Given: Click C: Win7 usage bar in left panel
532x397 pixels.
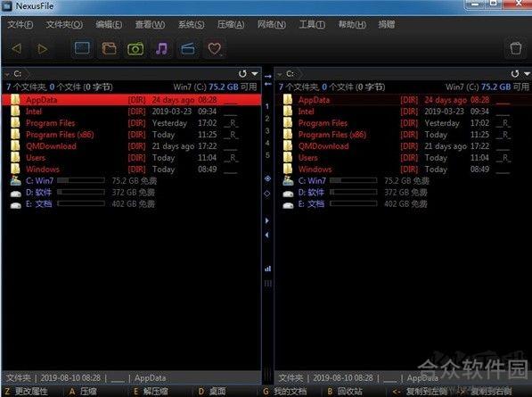Looking at the screenshot, I should tap(81, 180).
